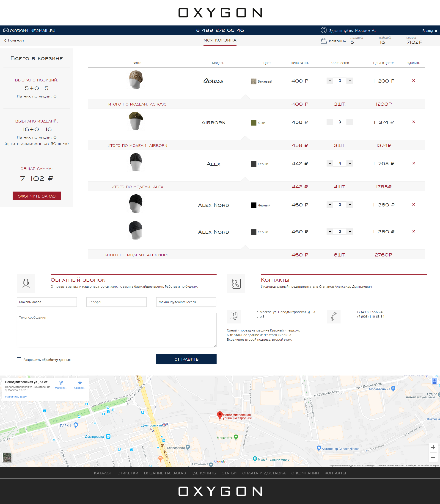Image resolution: width=440 pixels, height=504 pixels.
Task: Open Оплата и доставка footer menu item
Action: tap(264, 473)
